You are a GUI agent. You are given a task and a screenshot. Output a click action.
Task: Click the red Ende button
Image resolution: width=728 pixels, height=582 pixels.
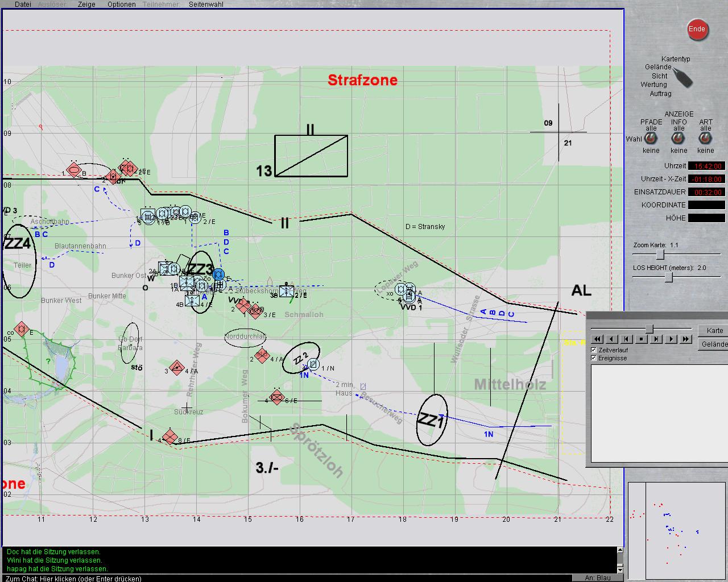point(697,30)
